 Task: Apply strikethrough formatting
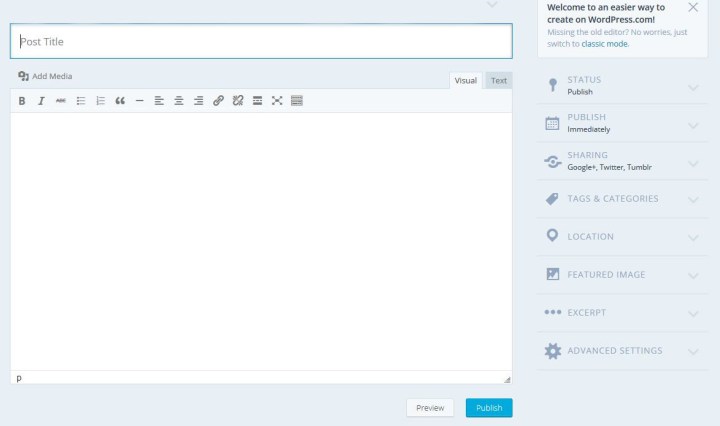tap(61, 101)
